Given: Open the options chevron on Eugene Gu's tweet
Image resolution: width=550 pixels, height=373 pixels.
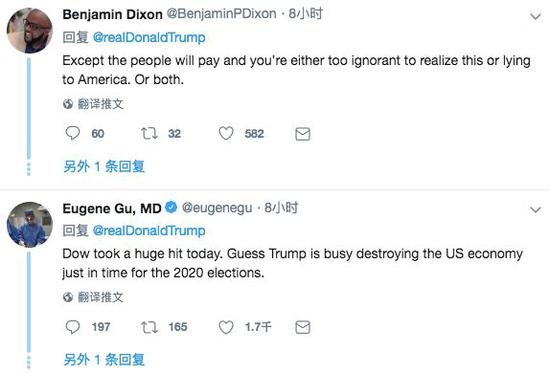Looking at the screenshot, I should [535, 210].
